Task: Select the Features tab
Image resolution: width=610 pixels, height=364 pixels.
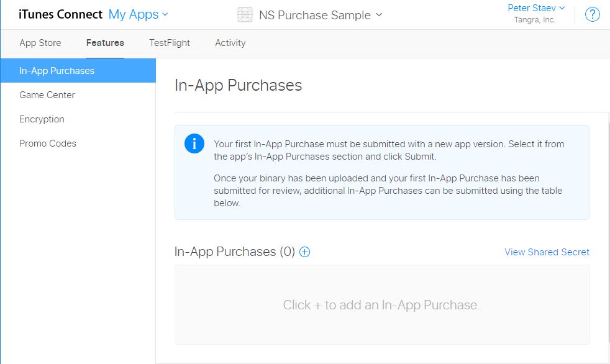Action: pyautogui.click(x=105, y=43)
